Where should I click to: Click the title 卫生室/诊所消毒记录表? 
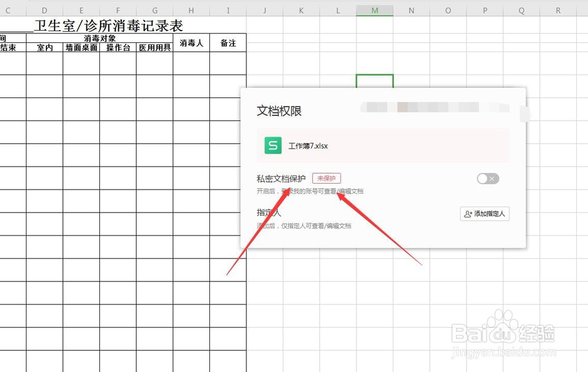[108, 25]
